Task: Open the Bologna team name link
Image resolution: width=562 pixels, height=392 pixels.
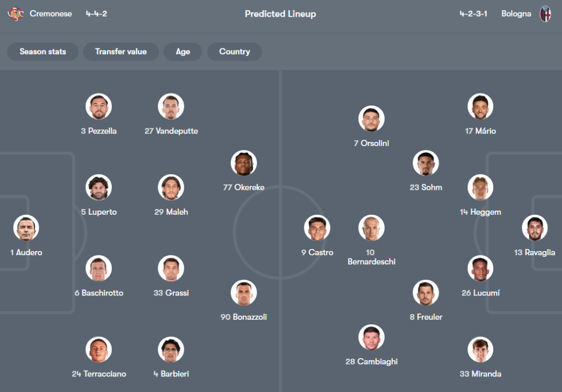Action: coord(516,14)
